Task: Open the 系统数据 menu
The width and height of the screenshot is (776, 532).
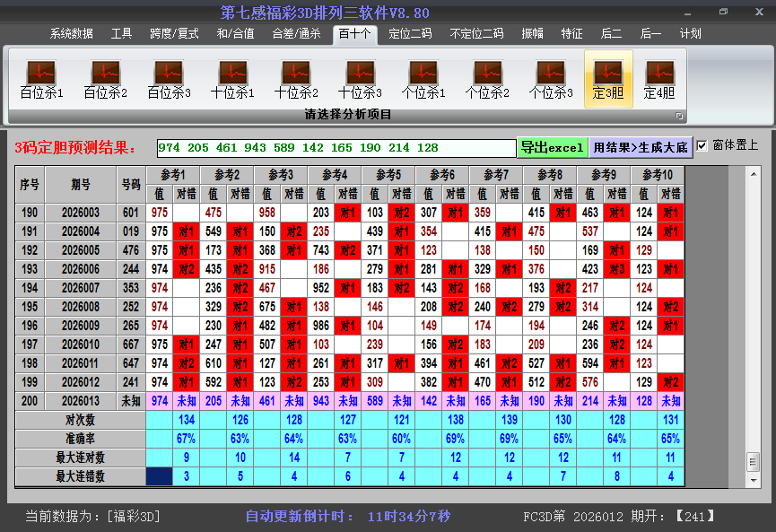Action: [72, 34]
